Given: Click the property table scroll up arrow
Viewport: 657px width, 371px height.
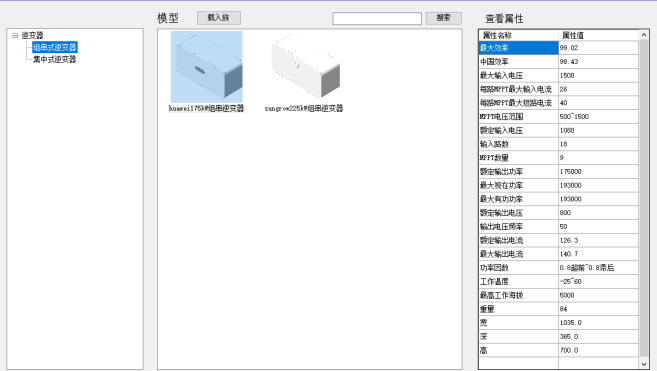Looking at the screenshot, I should coord(644,35).
